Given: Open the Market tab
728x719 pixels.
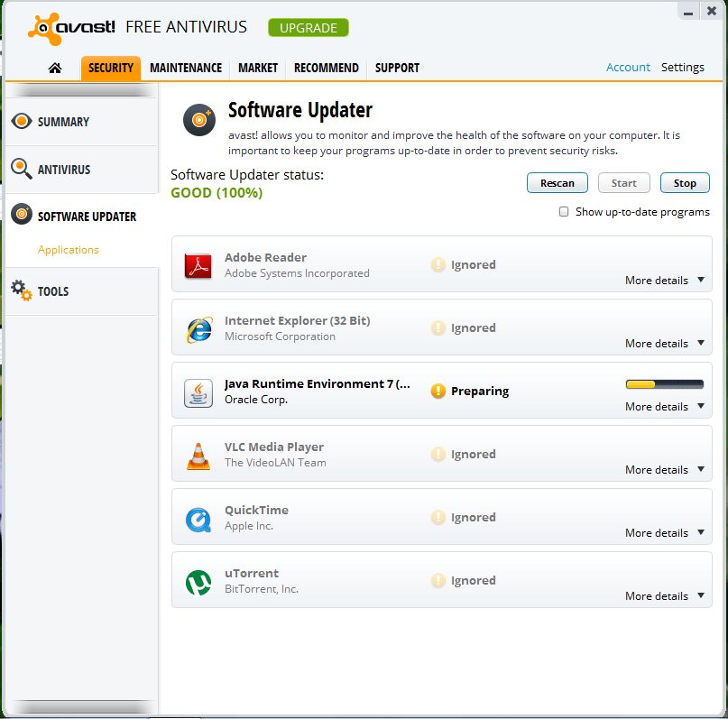Looking at the screenshot, I should click(258, 68).
